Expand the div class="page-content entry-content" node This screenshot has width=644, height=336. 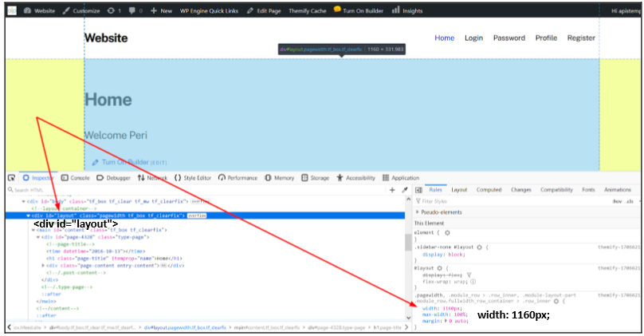click(x=43, y=265)
